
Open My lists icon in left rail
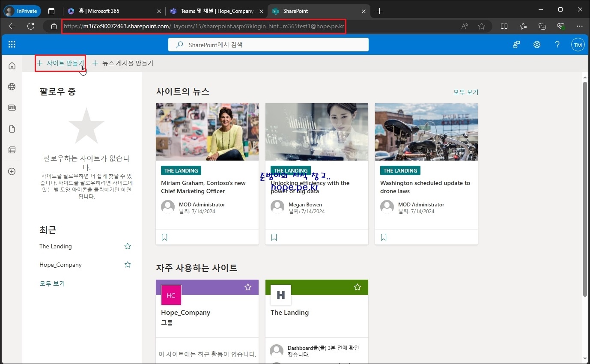12,150
